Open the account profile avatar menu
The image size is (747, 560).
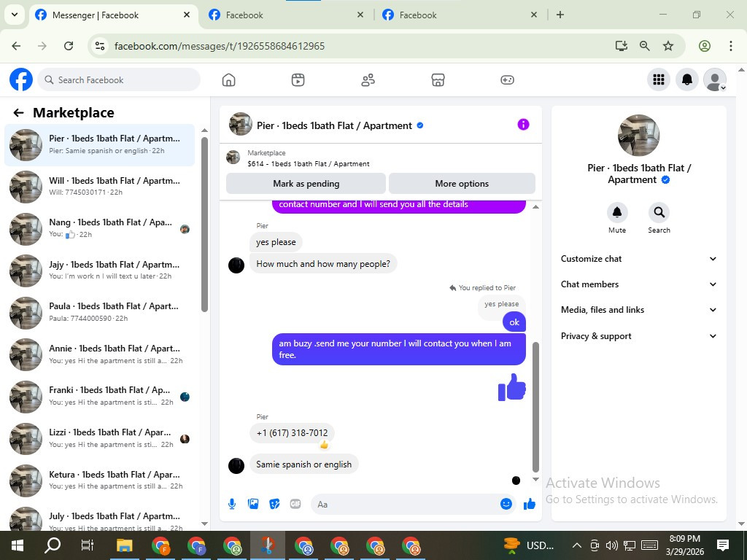[715, 79]
